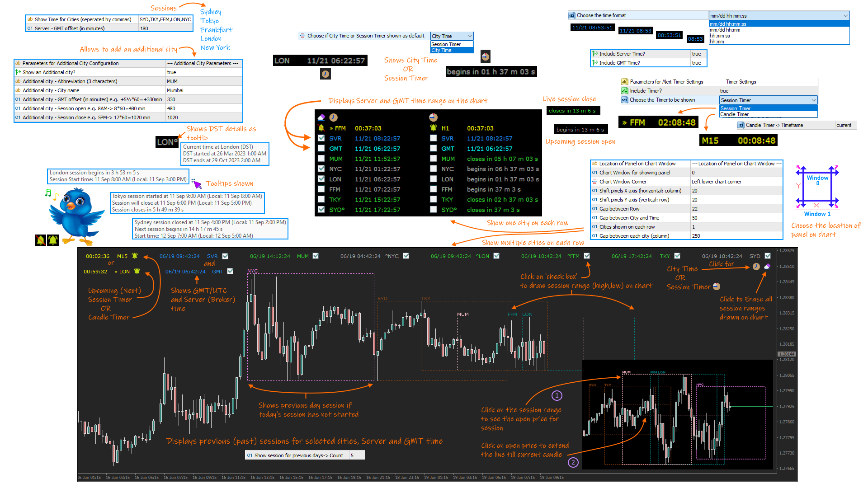Click the session timer pie-clock icon above H1

coord(433,117)
